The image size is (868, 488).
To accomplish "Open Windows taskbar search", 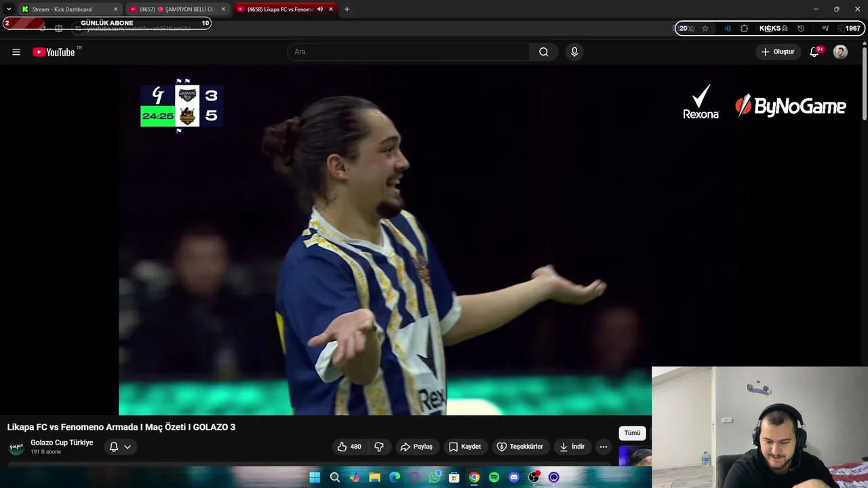I will (334, 477).
